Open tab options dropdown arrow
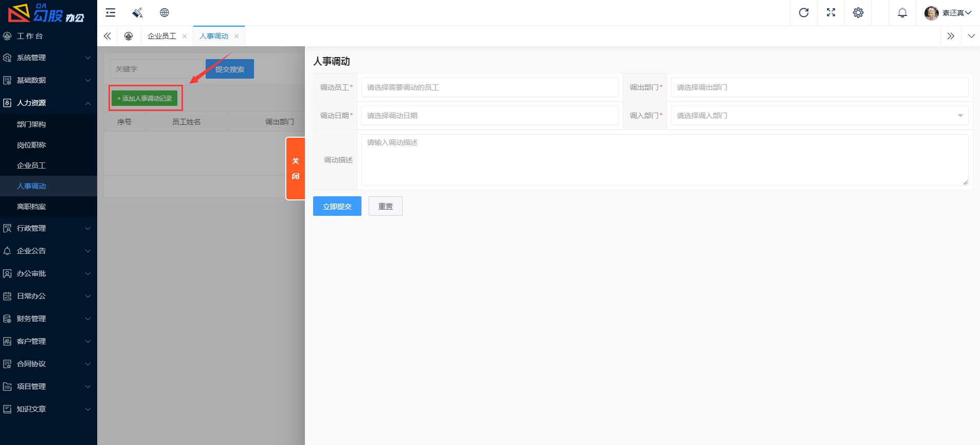Image resolution: width=980 pixels, height=445 pixels. click(x=971, y=36)
